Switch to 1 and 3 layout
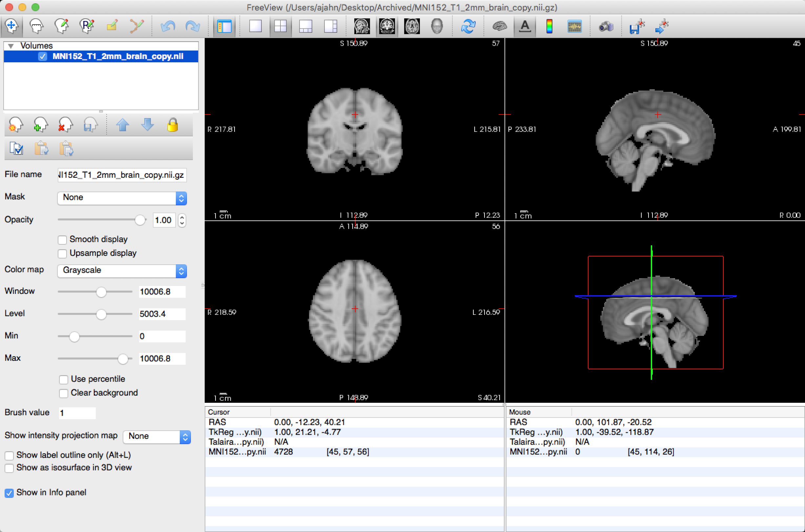This screenshot has width=805, height=532. [x=306, y=26]
